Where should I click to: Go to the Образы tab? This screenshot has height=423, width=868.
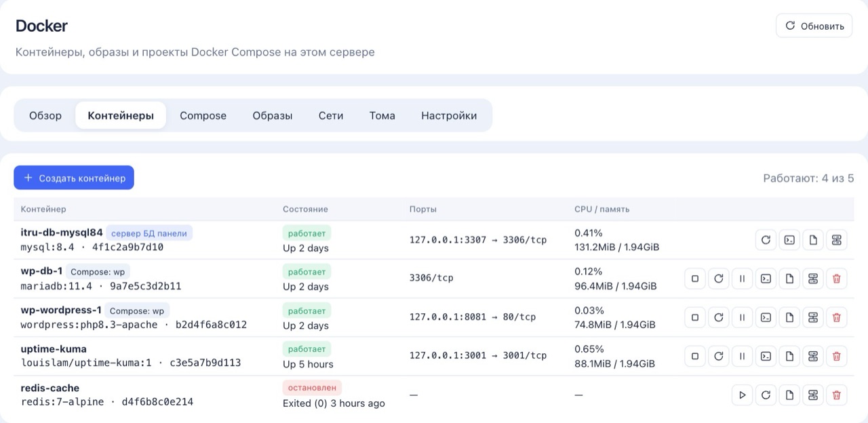pos(273,115)
